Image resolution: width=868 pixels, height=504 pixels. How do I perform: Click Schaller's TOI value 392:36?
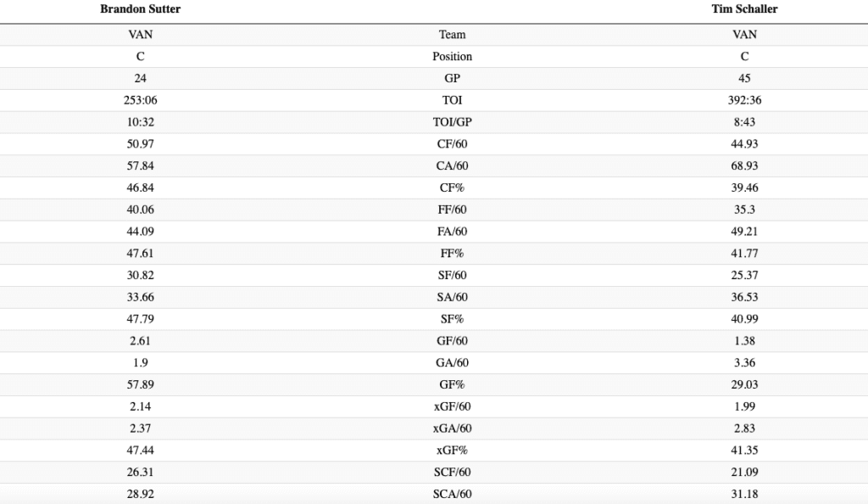(x=744, y=100)
